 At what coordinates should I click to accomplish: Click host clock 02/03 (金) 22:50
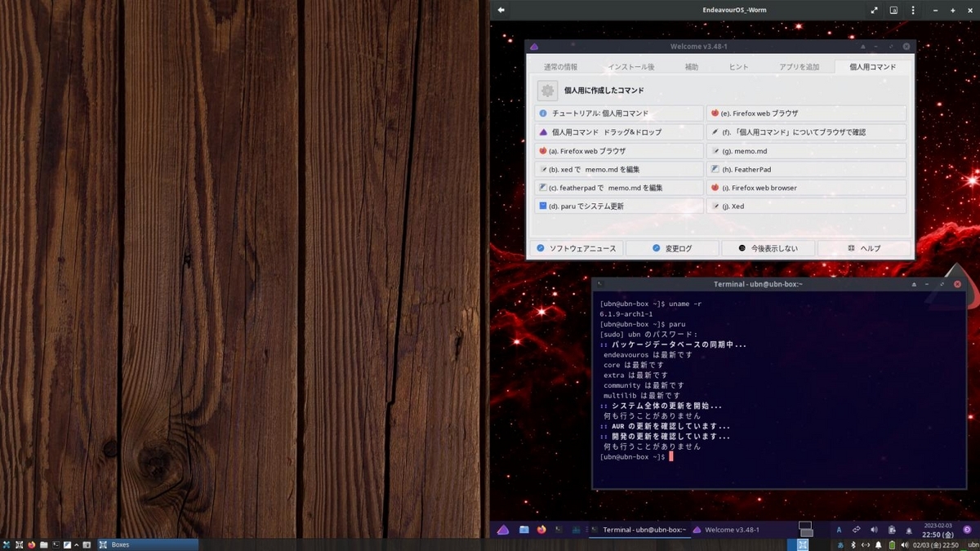coord(935,544)
